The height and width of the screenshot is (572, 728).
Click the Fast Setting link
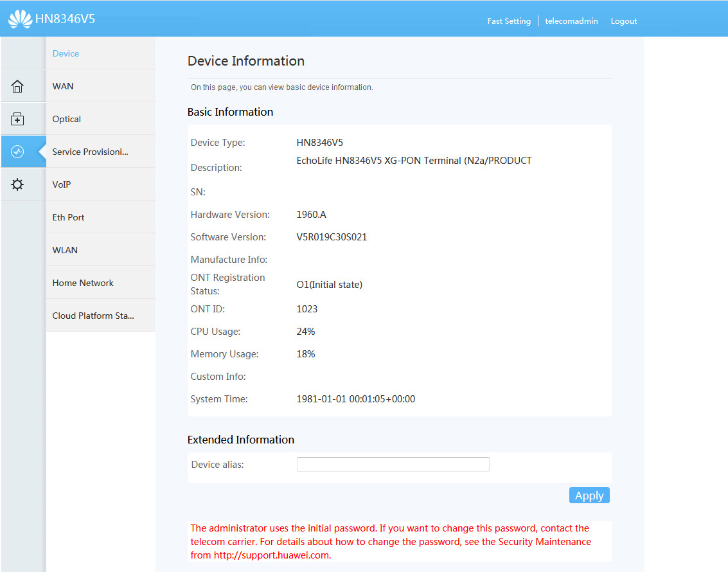click(509, 21)
